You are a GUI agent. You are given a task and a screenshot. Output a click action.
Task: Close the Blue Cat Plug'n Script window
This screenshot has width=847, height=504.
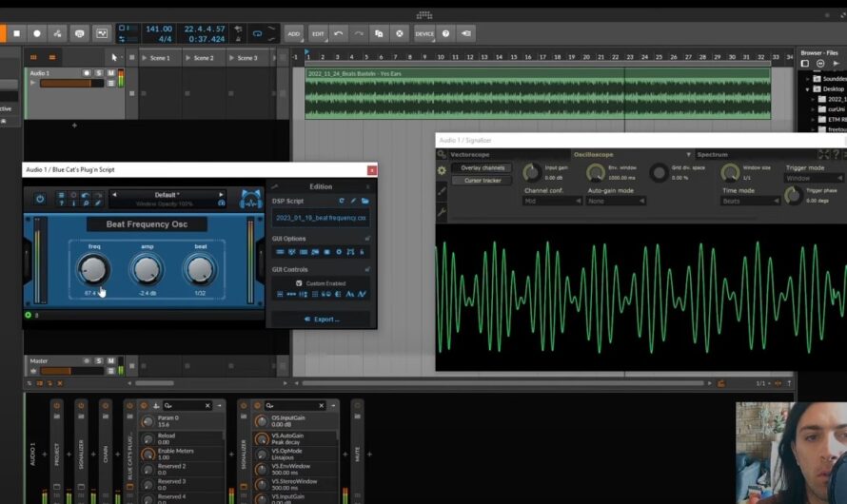click(372, 170)
